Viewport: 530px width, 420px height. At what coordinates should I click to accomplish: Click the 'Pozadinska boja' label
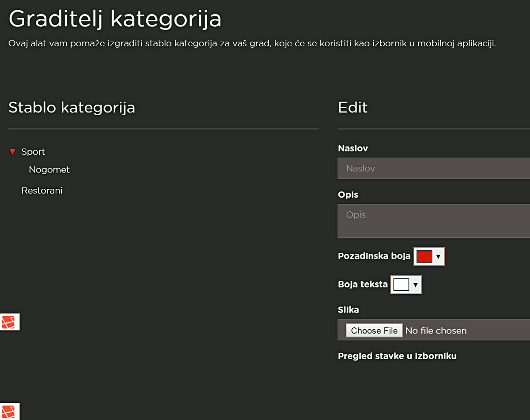point(374,256)
